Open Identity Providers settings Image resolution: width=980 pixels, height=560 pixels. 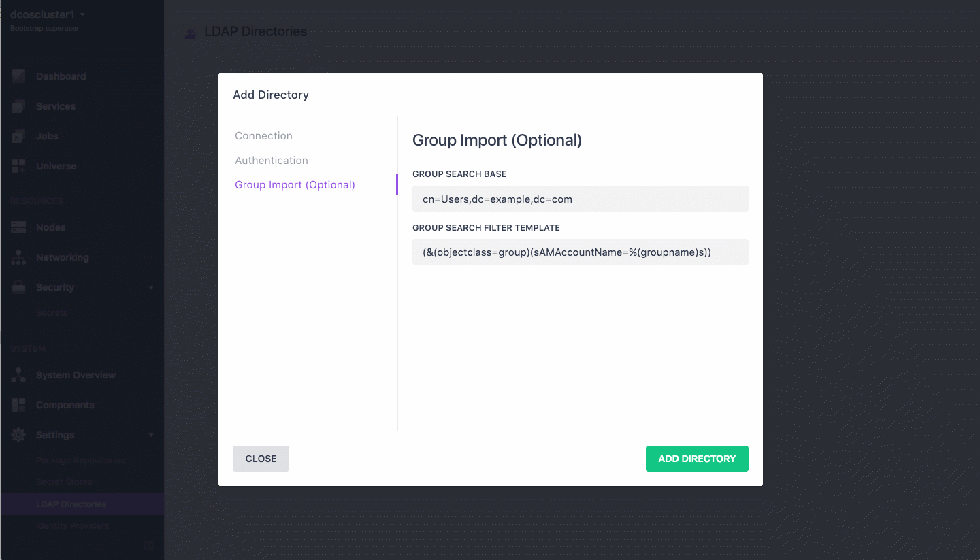pos(72,526)
